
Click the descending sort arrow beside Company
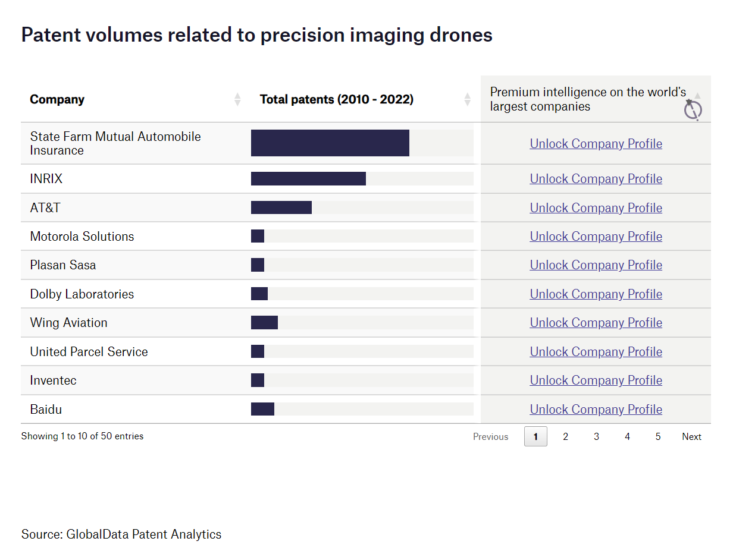237,103
